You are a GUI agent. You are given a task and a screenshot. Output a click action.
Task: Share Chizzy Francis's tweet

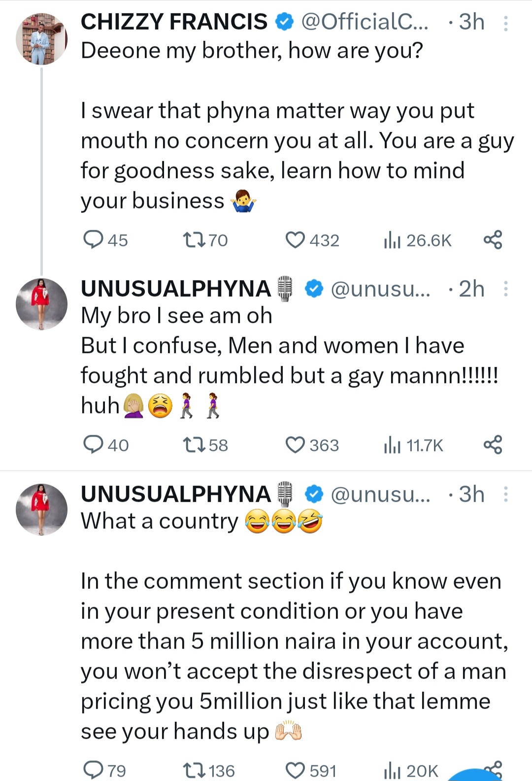pyautogui.click(x=493, y=239)
